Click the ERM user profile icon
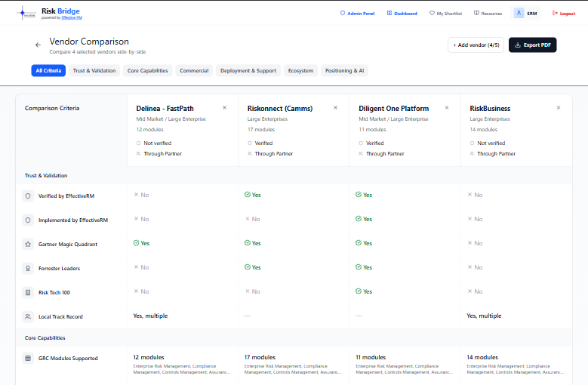Viewport: 588px width, 385px height. point(519,13)
